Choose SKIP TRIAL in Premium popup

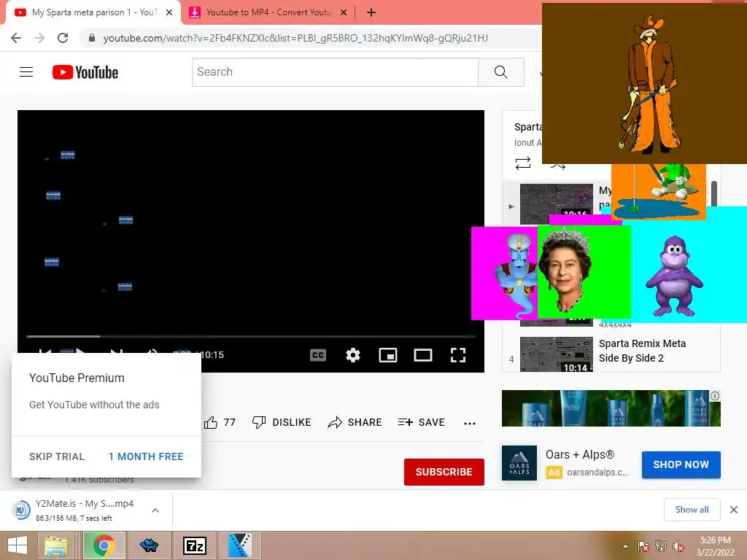pyautogui.click(x=57, y=456)
